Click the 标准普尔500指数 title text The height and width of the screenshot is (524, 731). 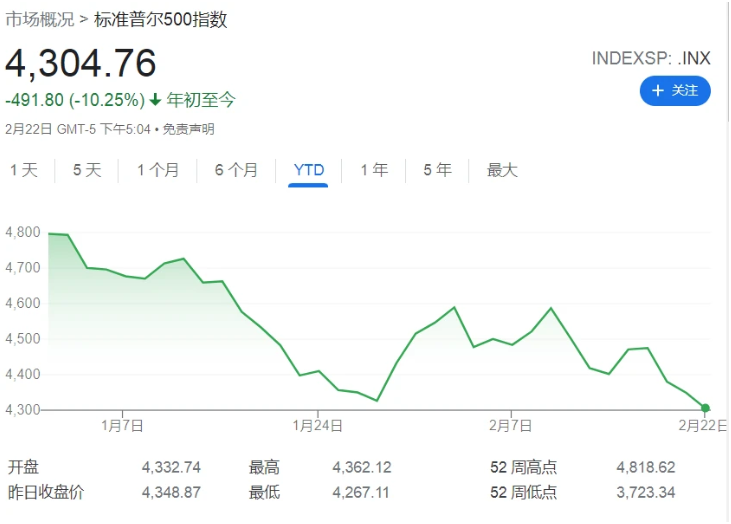pyautogui.click(x=161, y=20)
